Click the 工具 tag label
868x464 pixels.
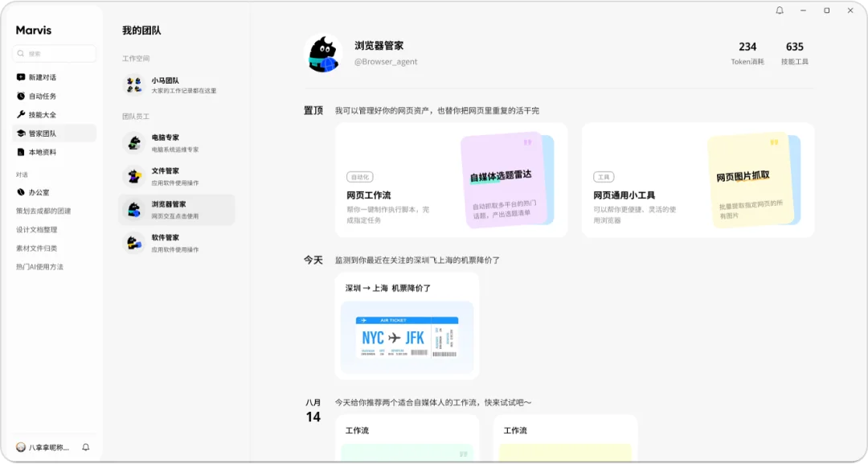click(x=604, y=177)
